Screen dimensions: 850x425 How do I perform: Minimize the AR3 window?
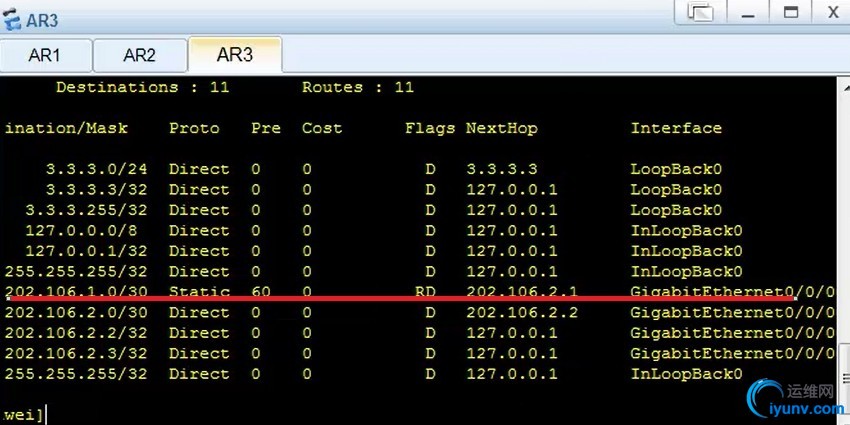click(749, 12)
